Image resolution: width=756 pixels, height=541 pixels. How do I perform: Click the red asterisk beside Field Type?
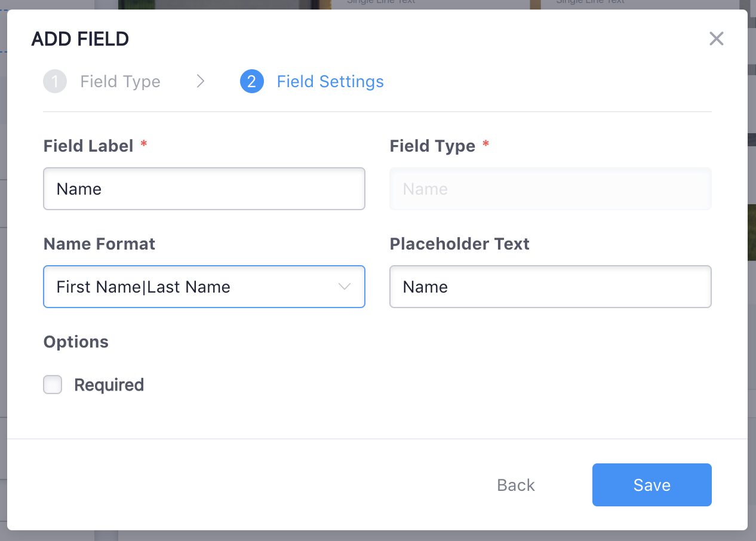(x=485, y=143)
